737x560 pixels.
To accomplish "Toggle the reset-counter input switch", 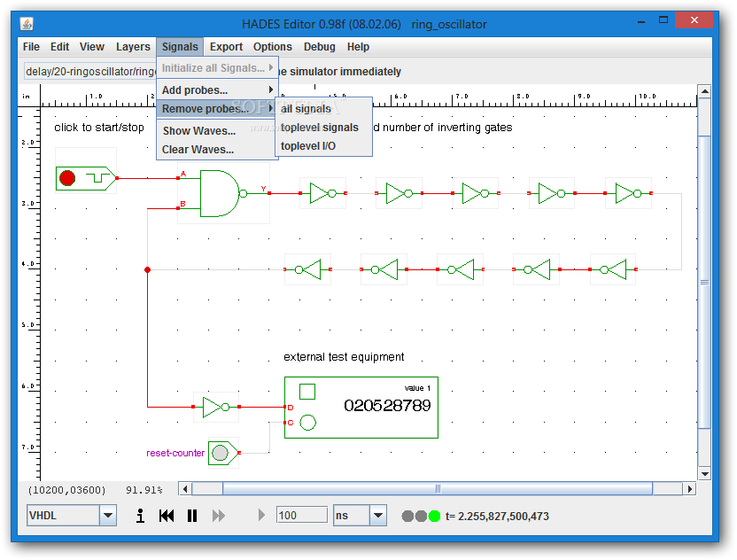I will (223, 453).
